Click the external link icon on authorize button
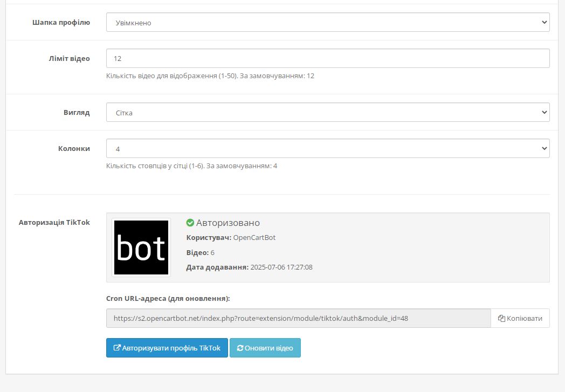The width and height of the screenshot is (565, 392). click(x=117, y=348)
